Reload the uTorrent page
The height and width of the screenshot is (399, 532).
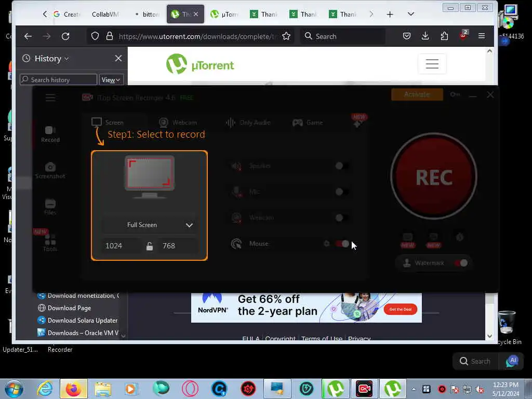(x=65, y=36)
